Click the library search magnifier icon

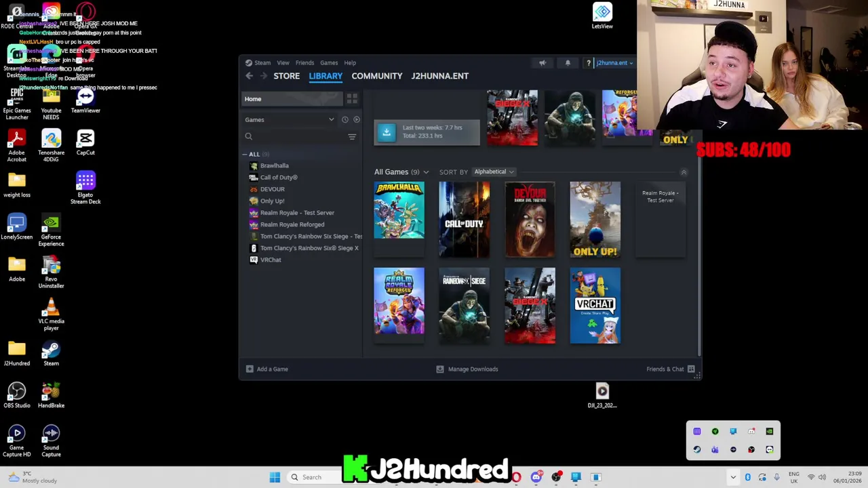(249, 137)
